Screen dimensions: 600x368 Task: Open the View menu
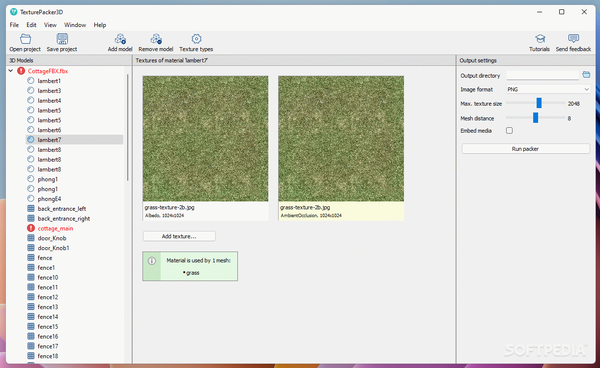coord(50,25)
